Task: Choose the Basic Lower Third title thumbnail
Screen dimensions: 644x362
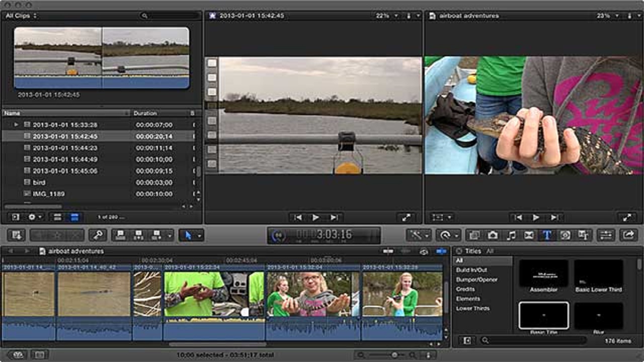Action: click(x=599, y=274)
